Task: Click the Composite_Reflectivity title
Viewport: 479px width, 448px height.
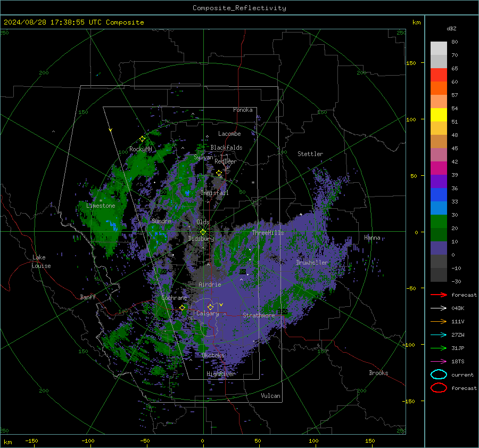Action: pos(240,8)
